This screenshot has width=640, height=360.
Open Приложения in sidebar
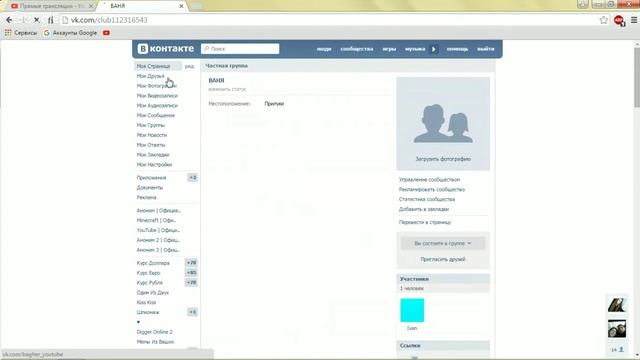(x=151, y=178)
